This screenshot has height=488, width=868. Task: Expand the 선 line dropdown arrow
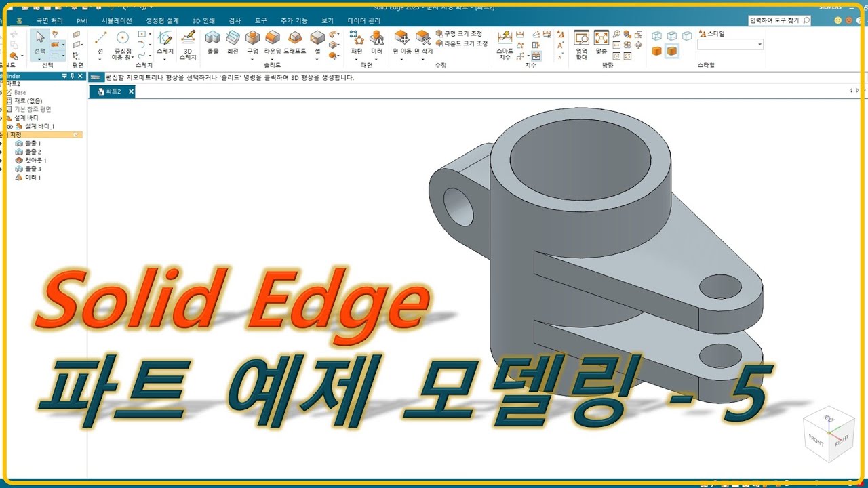pyautogui.click(x=100, y=60)
